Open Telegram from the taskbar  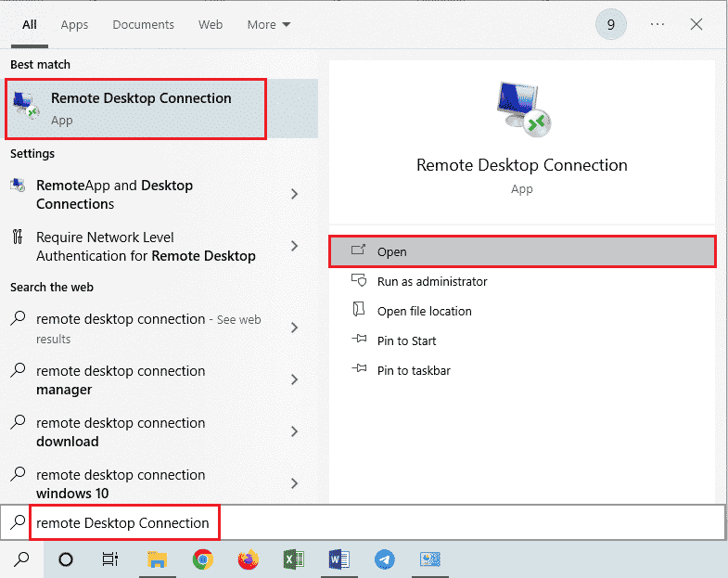pyautogui.click(x=384, y=559)
